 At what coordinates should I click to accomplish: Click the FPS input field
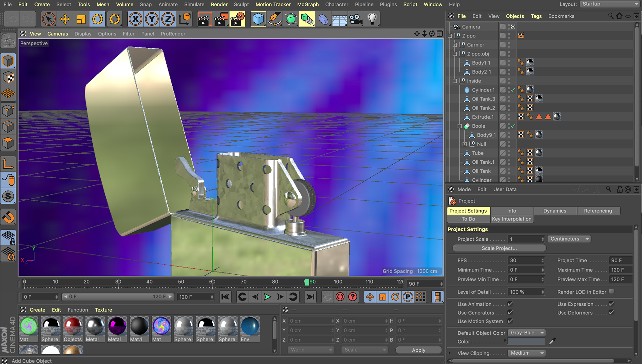point(526,260)
